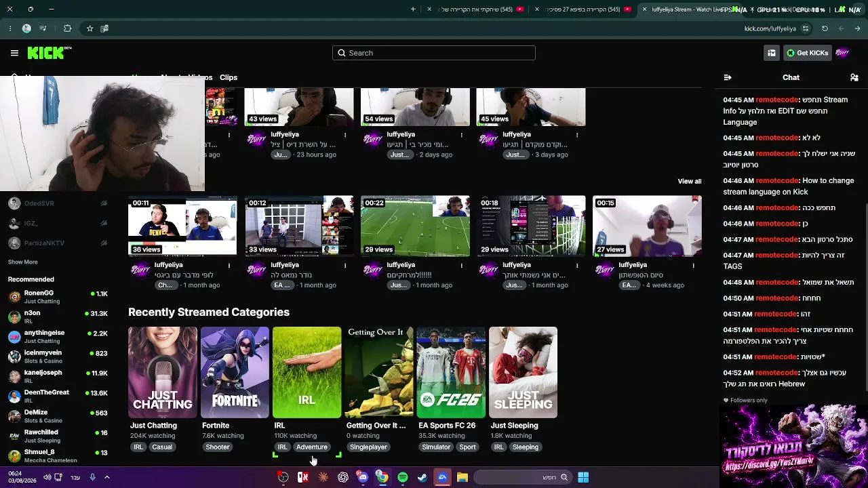Collapse the Chat panel
Viewport: 868px width, 488px height.
pyautogui.click(x=728, y=77)
